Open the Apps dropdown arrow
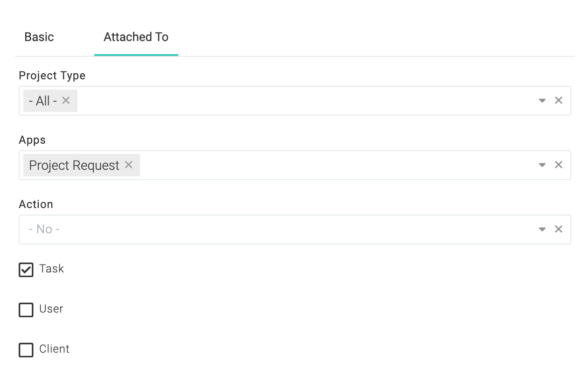The image size is (588, 376). 542,165
